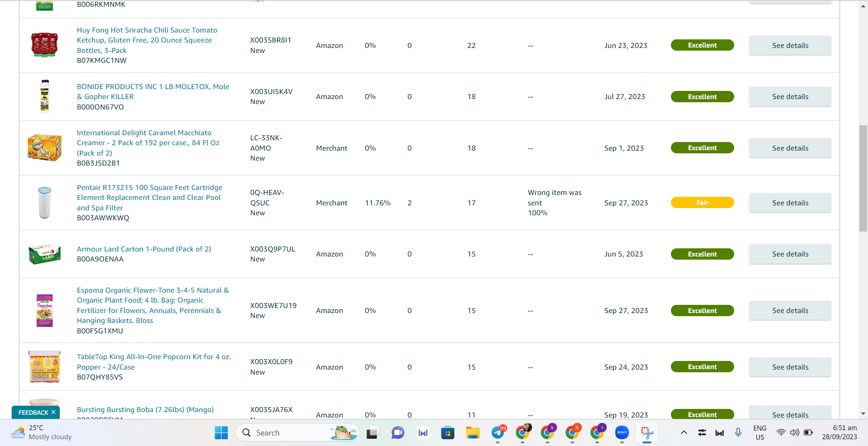Click the page's vertical scrollbar thumb
The width and height of the screenshot is (868, 446).
863,178
